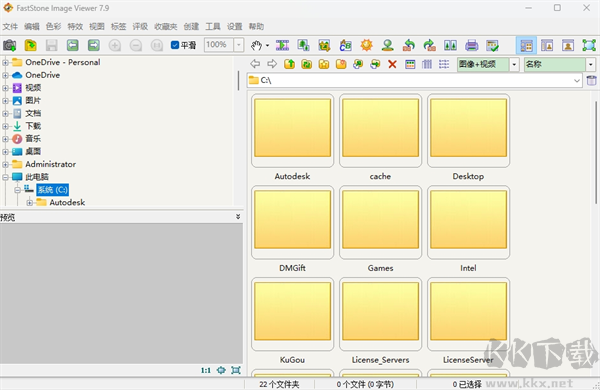Switch to thumbnail browser view icon
This screenshot has height=390, width=600.
pos(526,46)
